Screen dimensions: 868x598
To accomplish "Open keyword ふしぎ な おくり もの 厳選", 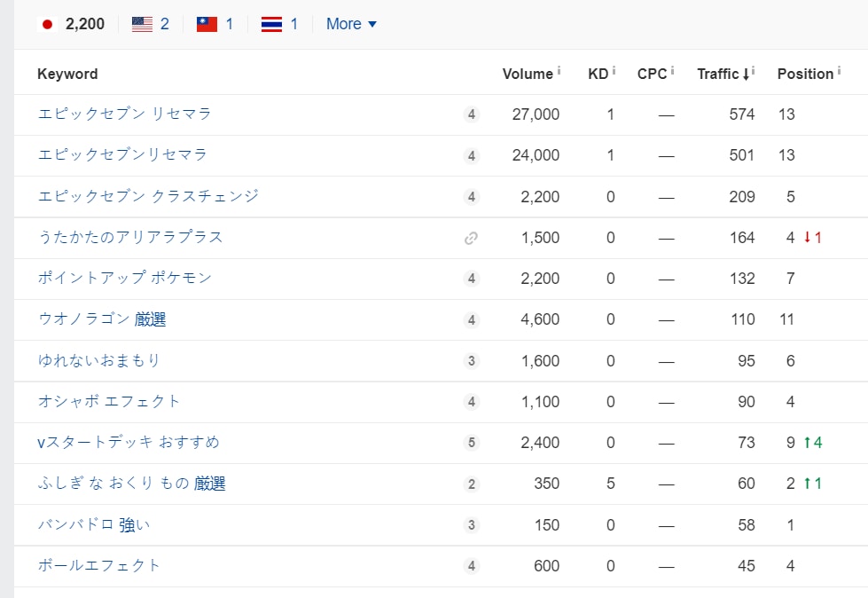I will point(132,484).
